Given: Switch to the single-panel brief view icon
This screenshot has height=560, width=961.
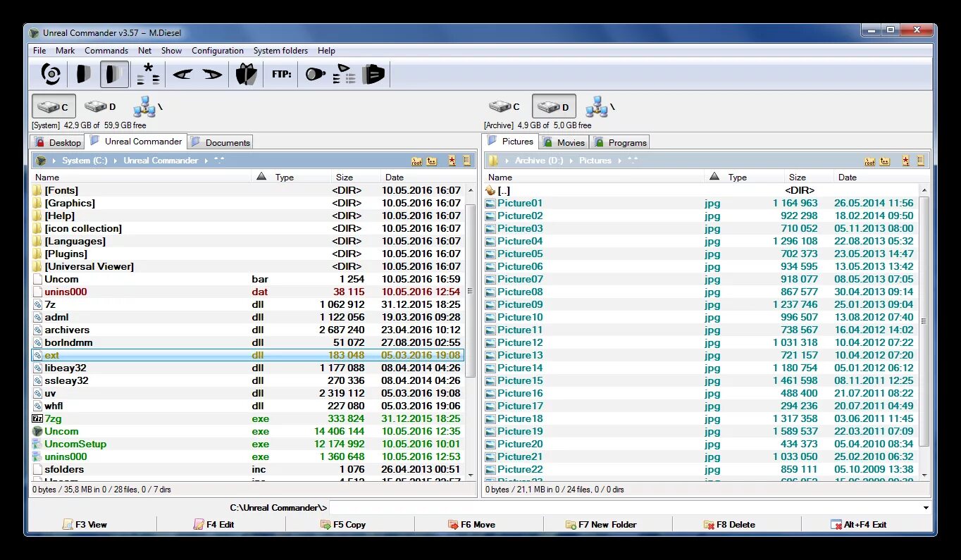Looking at the screenshot, I should click(x=84, y=73).
